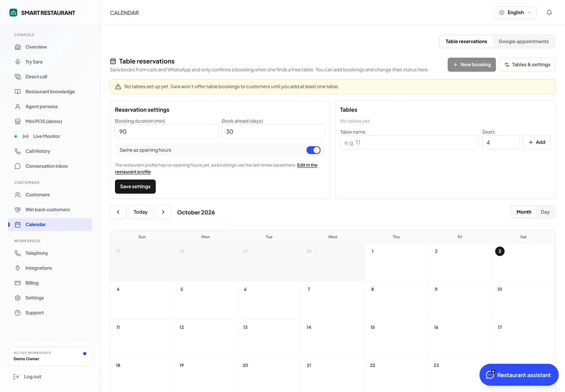Click the Restaurant knowledge book icon
Screen dimensions: 565x392
coord(18,92)
